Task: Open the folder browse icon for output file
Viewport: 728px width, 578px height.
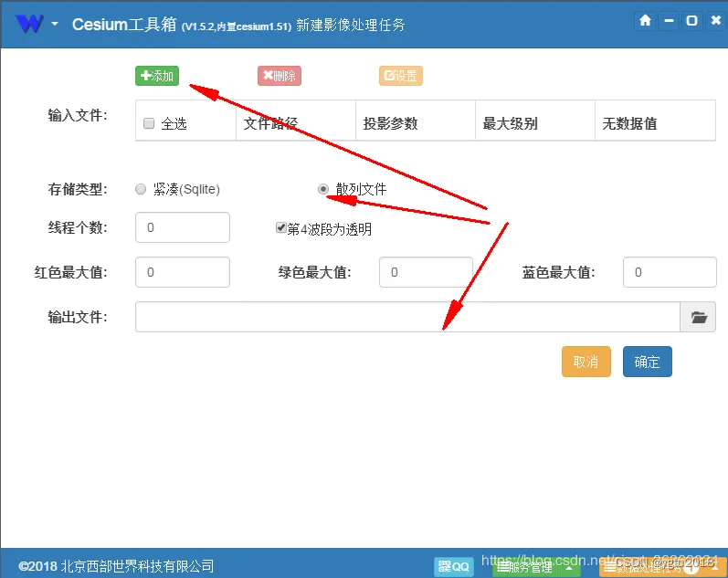Action: 698,317
